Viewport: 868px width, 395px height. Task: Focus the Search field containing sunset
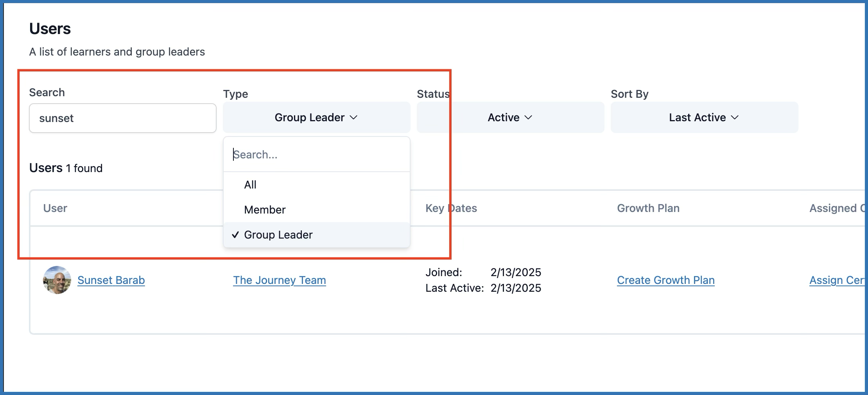pyautogui.click(x=122, y=118)
